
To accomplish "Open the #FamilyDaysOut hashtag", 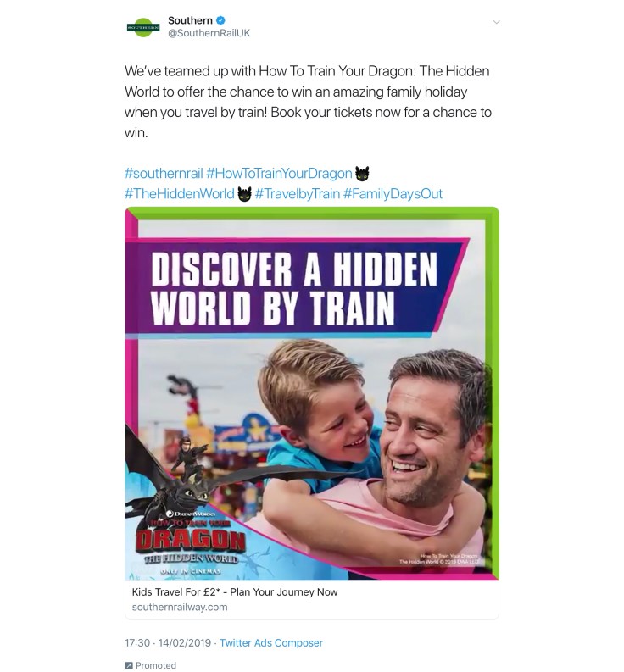I will pos(393,194).
